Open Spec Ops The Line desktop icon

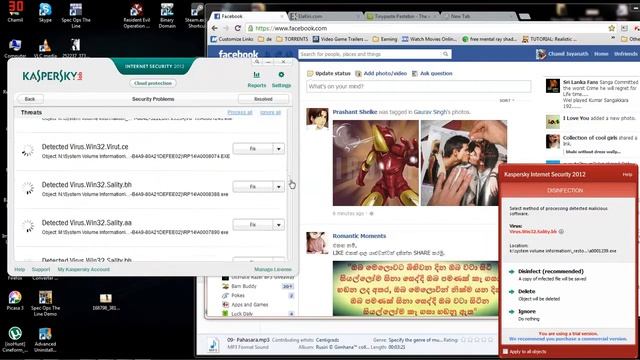point(76,10)
